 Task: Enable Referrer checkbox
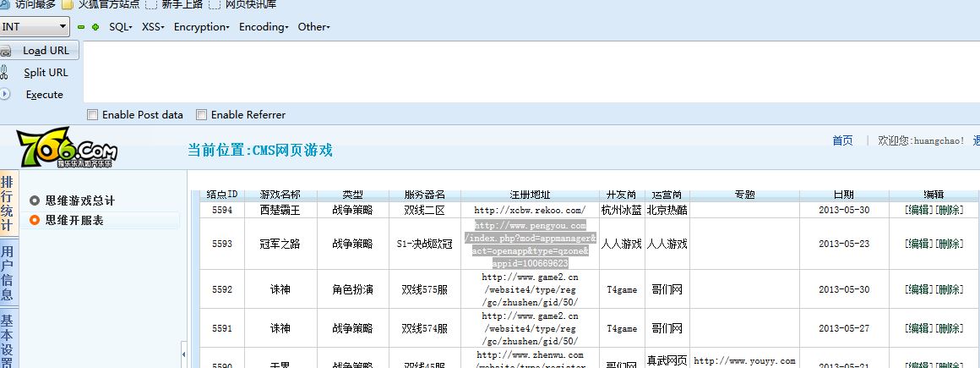(201, 114)
